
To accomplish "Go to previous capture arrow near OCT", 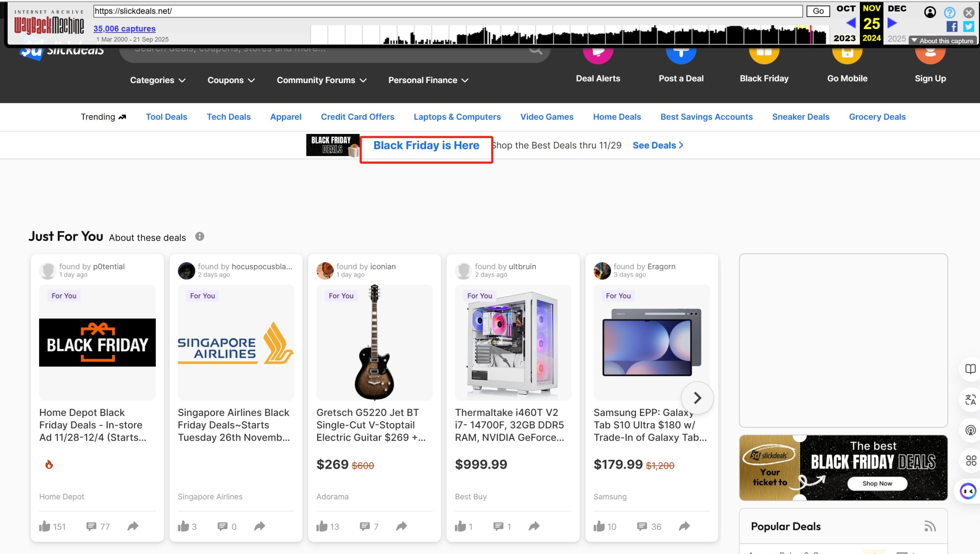I will pyautogui.click(x=851, y=23).
